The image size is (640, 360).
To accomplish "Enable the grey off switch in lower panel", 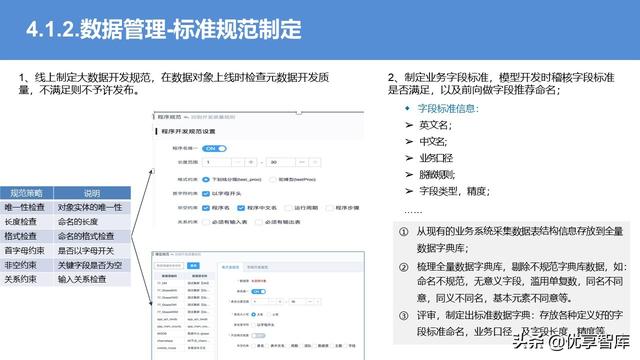I will [x=258, y=336].
